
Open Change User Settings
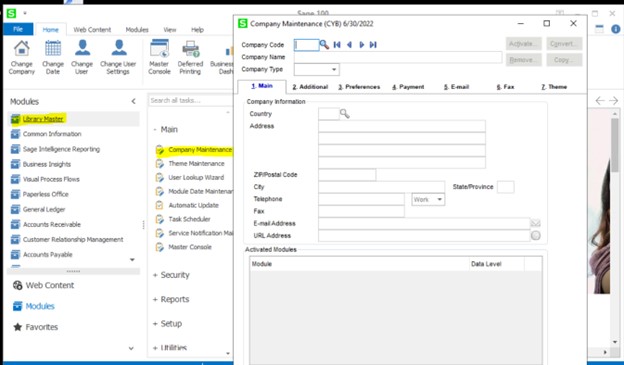click(118, 57)
